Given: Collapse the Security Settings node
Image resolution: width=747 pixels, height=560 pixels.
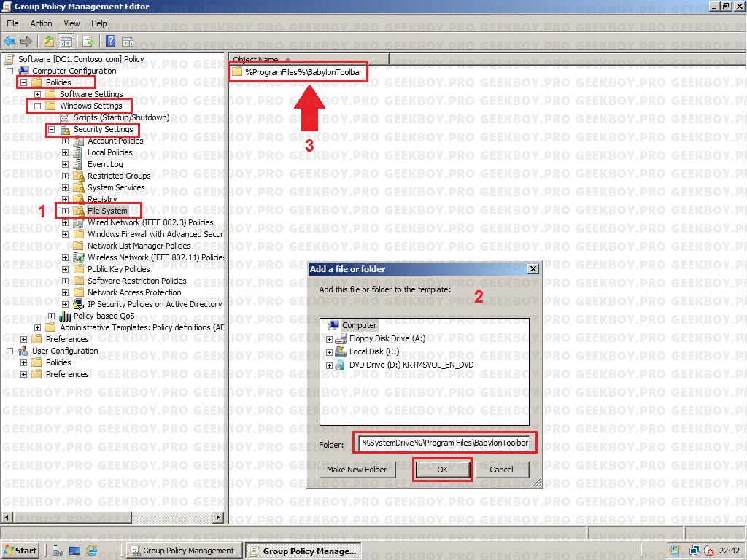Looking at the screenshot, I should (52, 129).
